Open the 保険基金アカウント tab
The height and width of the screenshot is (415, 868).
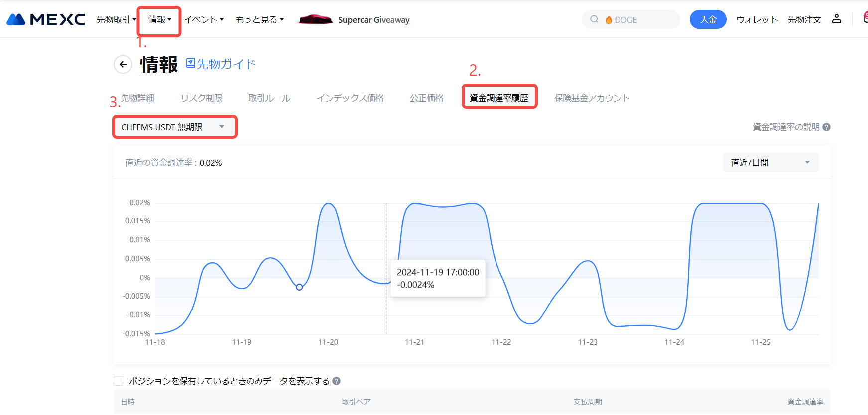point(592,98)
